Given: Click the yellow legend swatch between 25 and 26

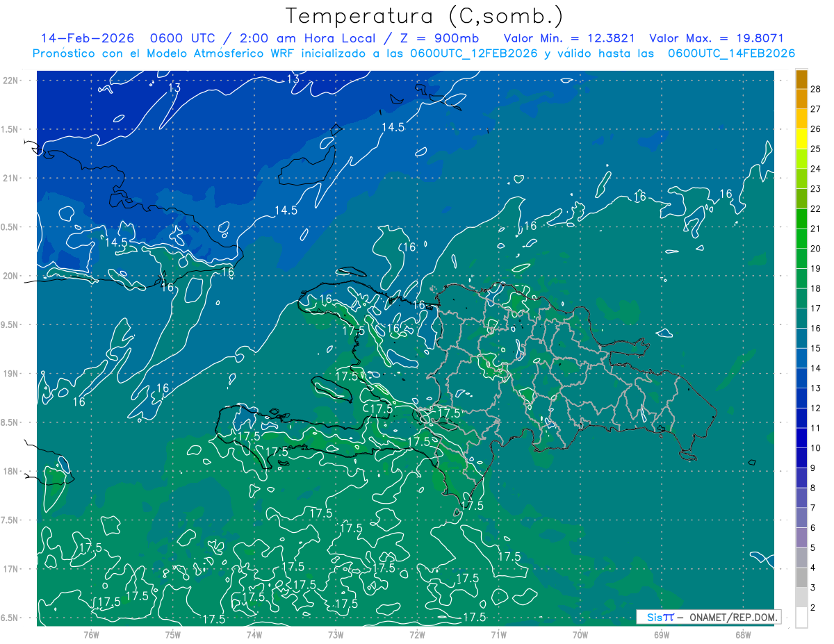Looking at the screenshot, I should [x=801, y=138].
